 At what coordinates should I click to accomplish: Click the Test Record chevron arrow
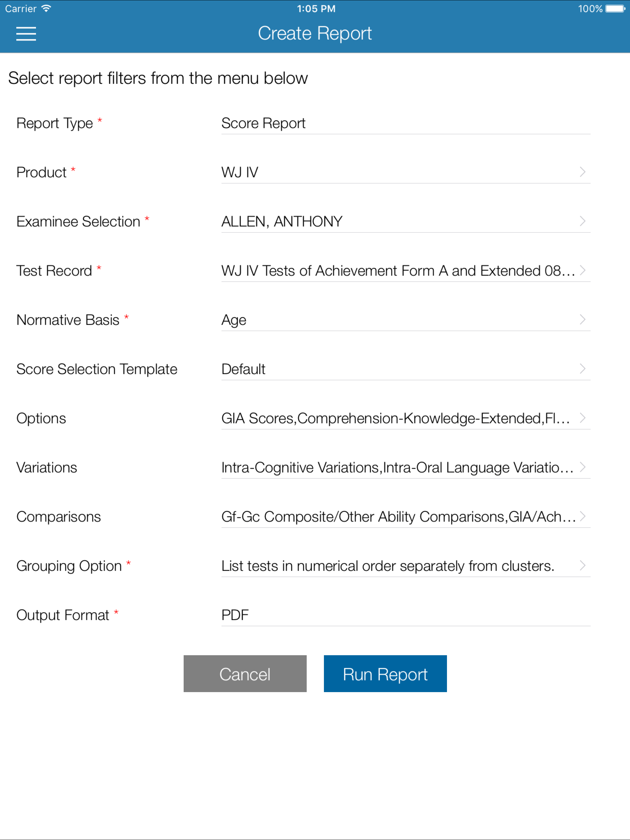point(582,270)
